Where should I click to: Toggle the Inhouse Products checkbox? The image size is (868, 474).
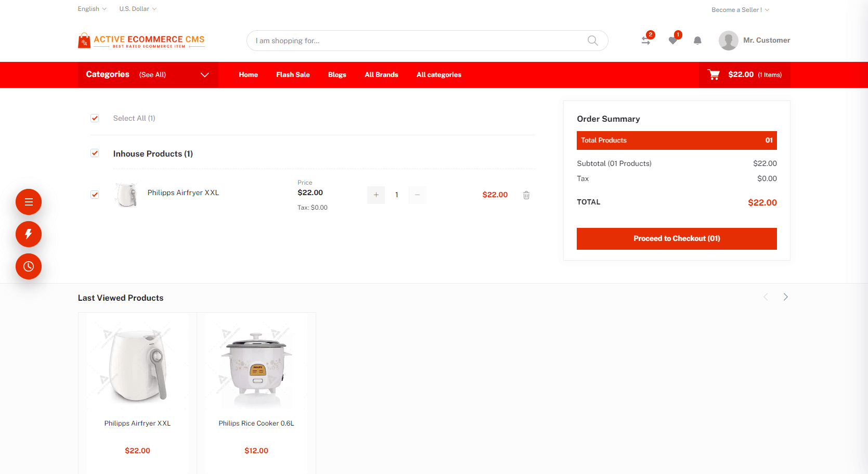[x=95, y=153]
